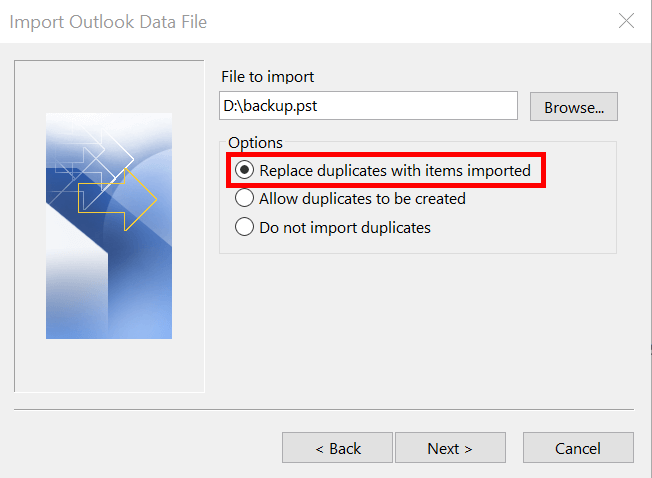
Task: Click label text 'Replace duplicates with items imported'
Action: pos(395,170)
